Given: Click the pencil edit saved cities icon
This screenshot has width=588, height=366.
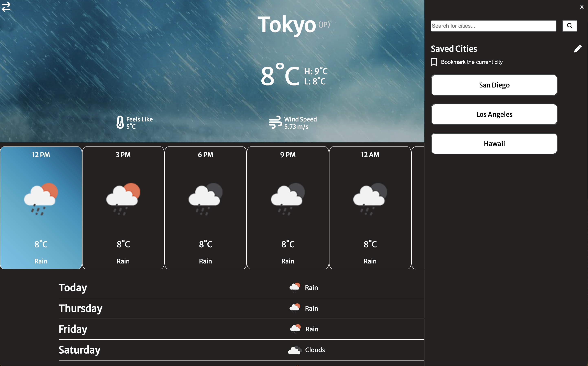Looking at the screenshot, I should tap(578, 49).
